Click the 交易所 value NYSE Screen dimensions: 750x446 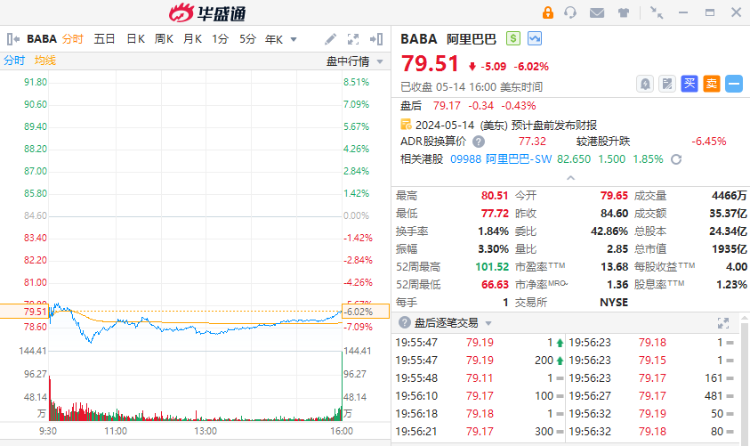click(614, 302)
